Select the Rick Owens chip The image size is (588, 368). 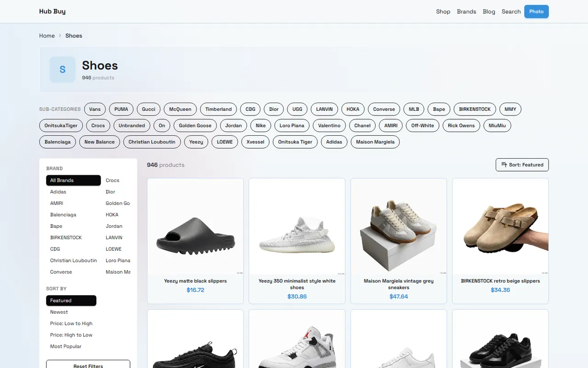461,126
